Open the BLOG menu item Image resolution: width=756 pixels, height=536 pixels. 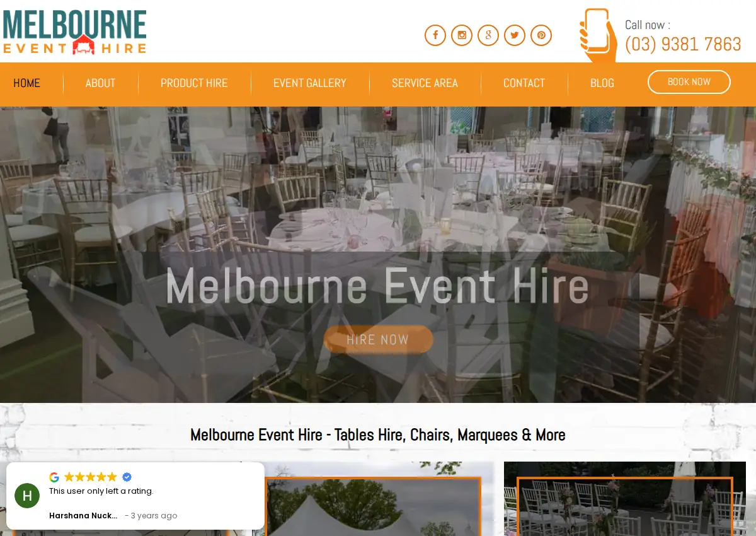pos(602,83)
